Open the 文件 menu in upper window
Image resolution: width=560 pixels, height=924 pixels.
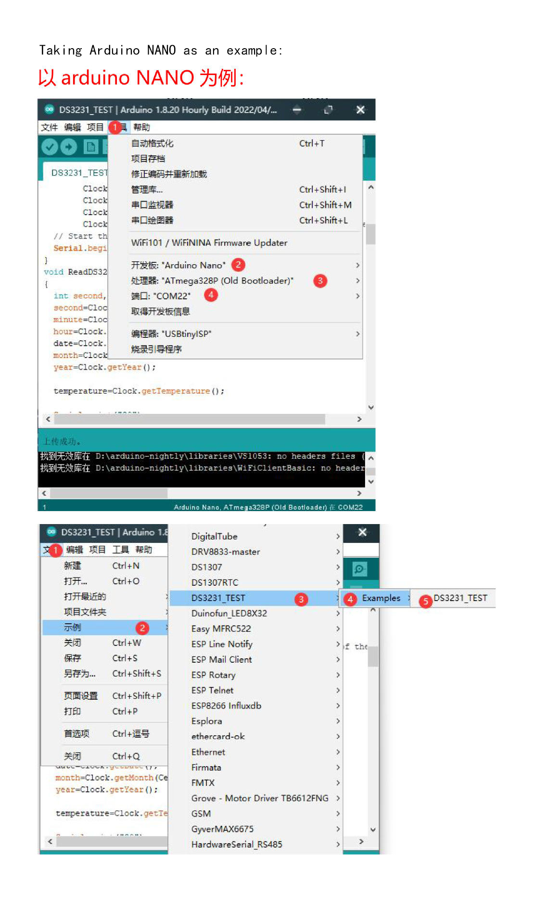(49, 127)
